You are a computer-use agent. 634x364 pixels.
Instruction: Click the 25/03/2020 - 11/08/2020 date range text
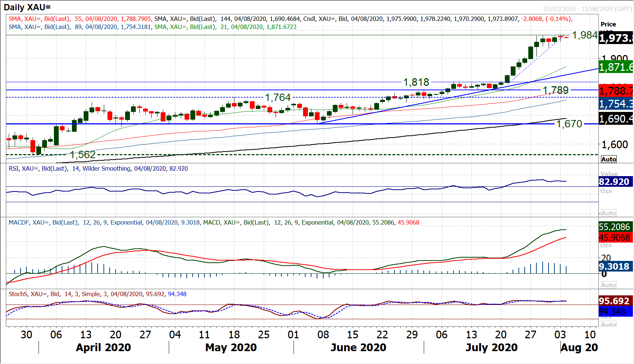587,9
